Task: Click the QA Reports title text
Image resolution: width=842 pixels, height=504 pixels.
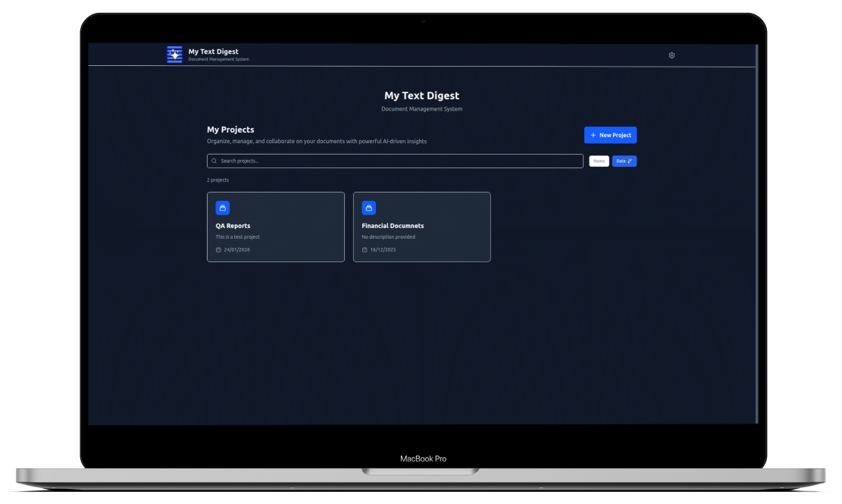Action: pyautogui.click(x=233, y=226)
